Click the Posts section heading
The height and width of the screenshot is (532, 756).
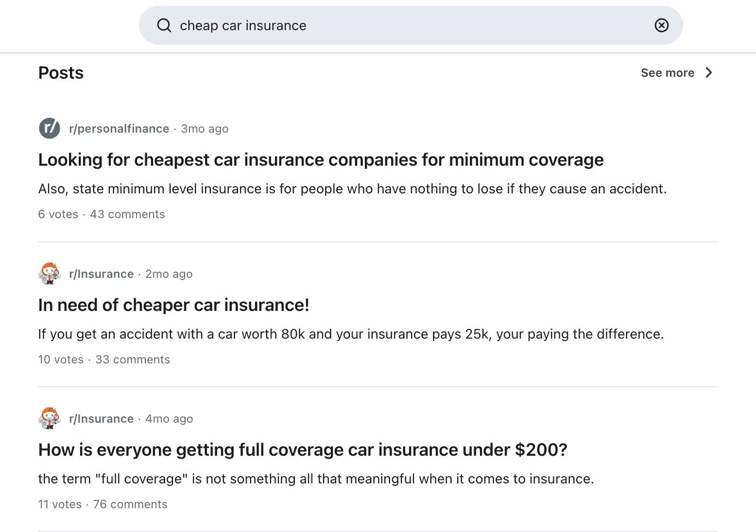click(61, 72)
